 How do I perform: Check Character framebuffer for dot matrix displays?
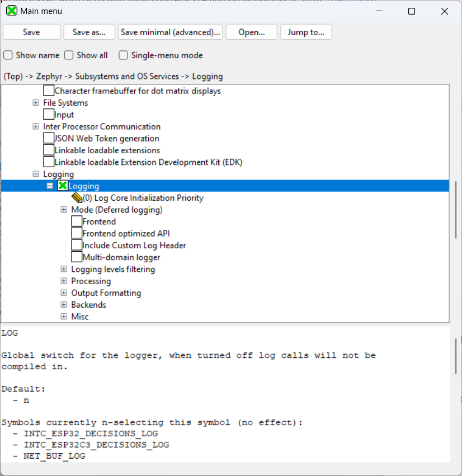click(x=49, y=91)
